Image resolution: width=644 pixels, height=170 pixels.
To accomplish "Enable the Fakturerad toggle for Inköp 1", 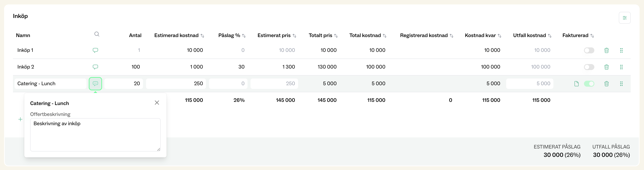I will pyautogui.click(x=589, y=51).
